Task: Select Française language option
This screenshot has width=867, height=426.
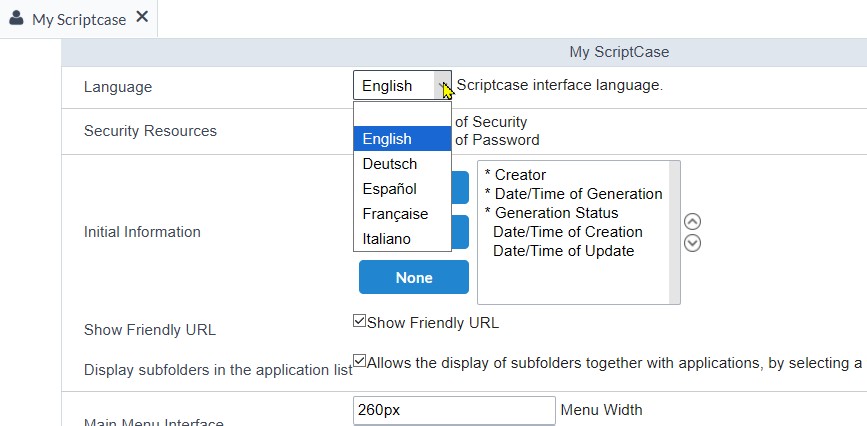Action: (402, 214)
